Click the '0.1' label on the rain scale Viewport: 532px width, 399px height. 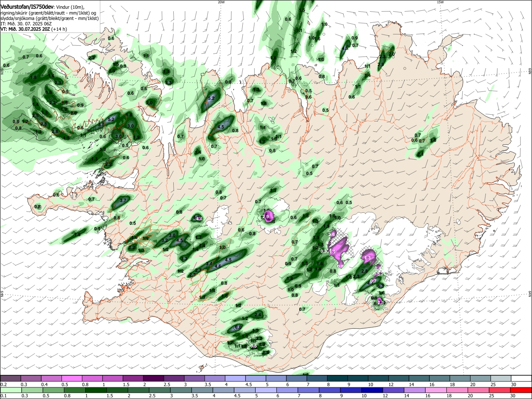pyautogui.click(x=3, y=396)
